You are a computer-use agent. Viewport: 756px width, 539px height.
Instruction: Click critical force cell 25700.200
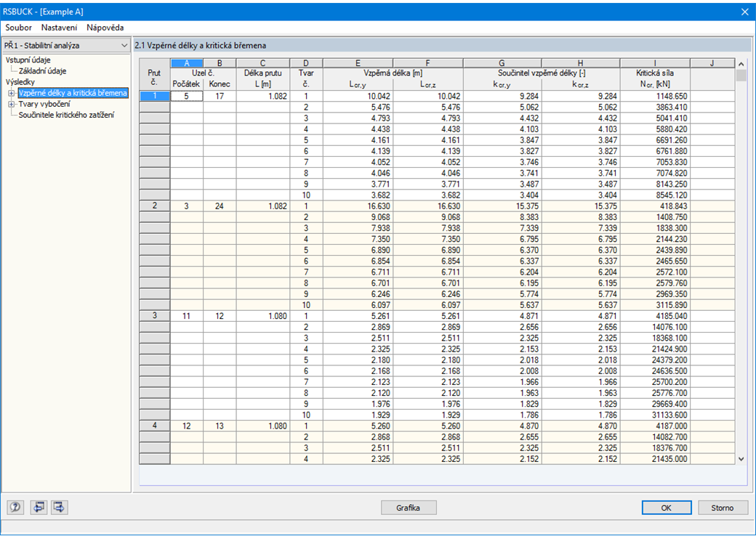655,382
